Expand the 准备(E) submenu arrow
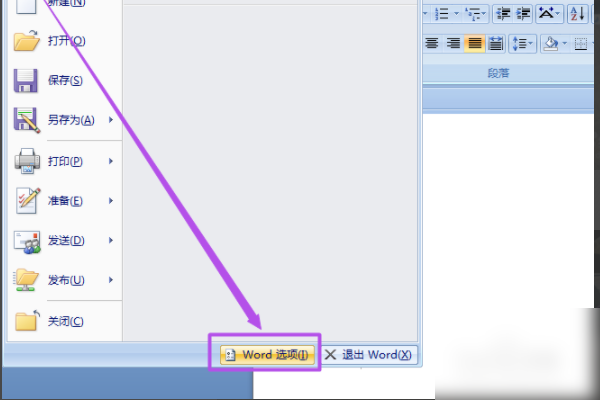 [x=111, y=201]
